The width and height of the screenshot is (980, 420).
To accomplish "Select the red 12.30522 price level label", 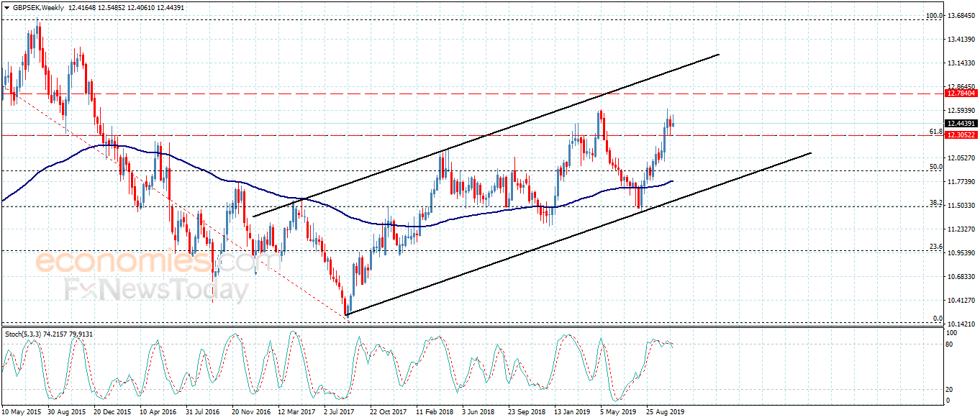I will click(x=961, y=135).
